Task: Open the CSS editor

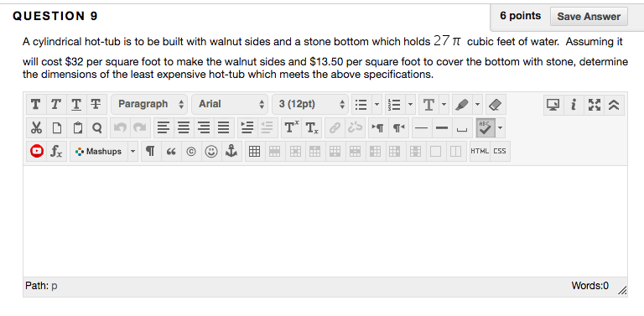Action: [500, 152]
